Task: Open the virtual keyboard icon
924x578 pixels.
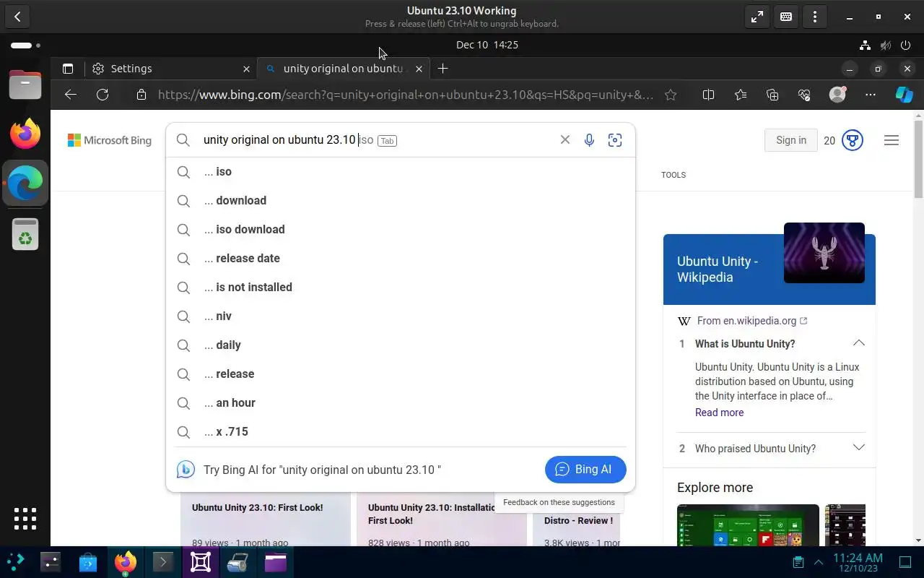Action: pos(786,17)
